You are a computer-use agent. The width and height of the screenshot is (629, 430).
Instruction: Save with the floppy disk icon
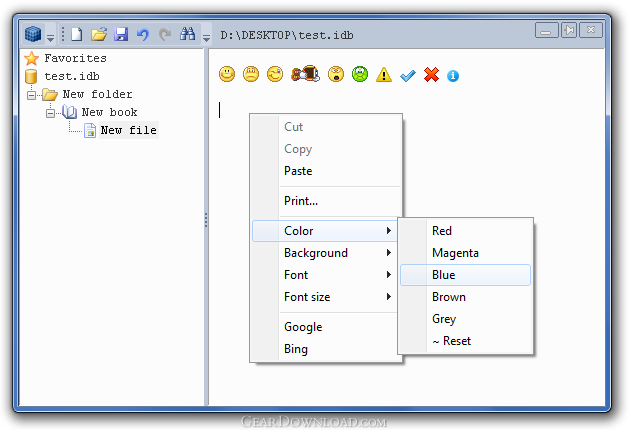pos(121,34)
